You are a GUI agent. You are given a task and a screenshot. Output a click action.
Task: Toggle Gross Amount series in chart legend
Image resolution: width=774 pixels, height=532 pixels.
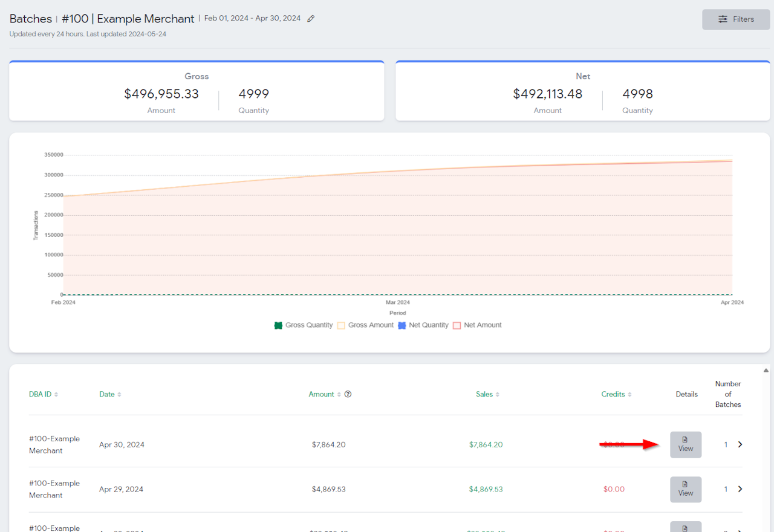365,325
